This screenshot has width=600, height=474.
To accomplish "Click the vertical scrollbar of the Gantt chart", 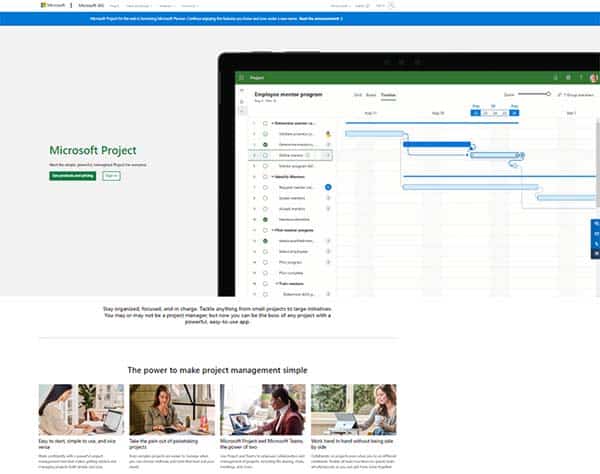I will [x=598, y=164].
